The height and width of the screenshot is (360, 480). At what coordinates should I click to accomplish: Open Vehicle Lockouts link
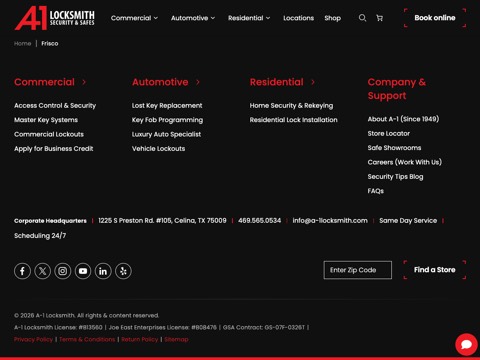158,149
